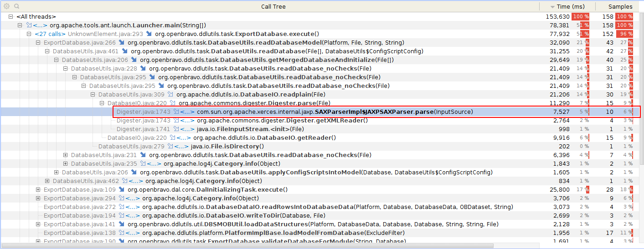Collapse the Launcher.main tree node
Screen dimensions: 644x249
20,25
